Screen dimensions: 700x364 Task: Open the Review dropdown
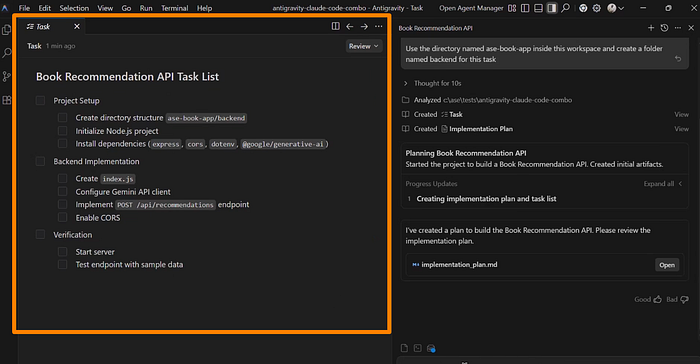click(363, 46)
